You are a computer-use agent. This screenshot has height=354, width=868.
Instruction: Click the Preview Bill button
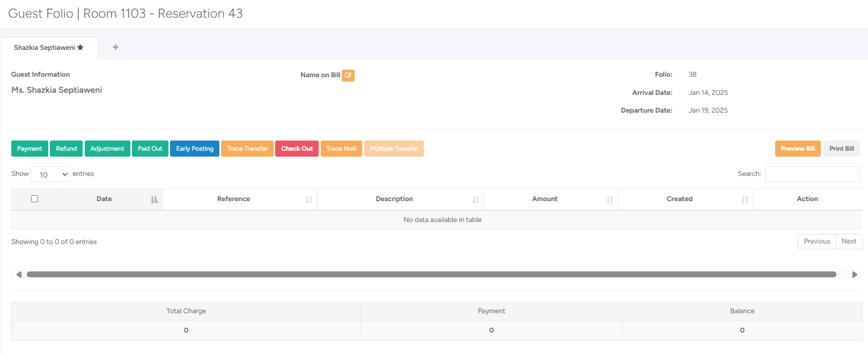pos(797,149)
